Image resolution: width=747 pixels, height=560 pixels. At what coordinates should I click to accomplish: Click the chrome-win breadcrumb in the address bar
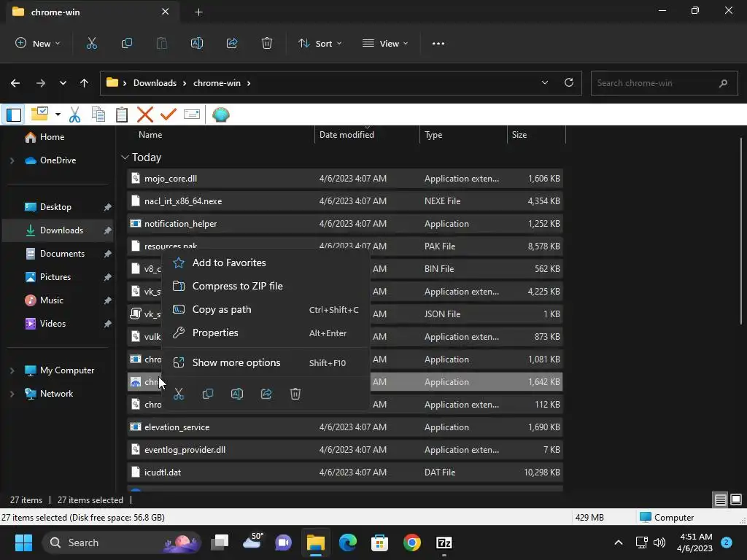coord(217,83)
